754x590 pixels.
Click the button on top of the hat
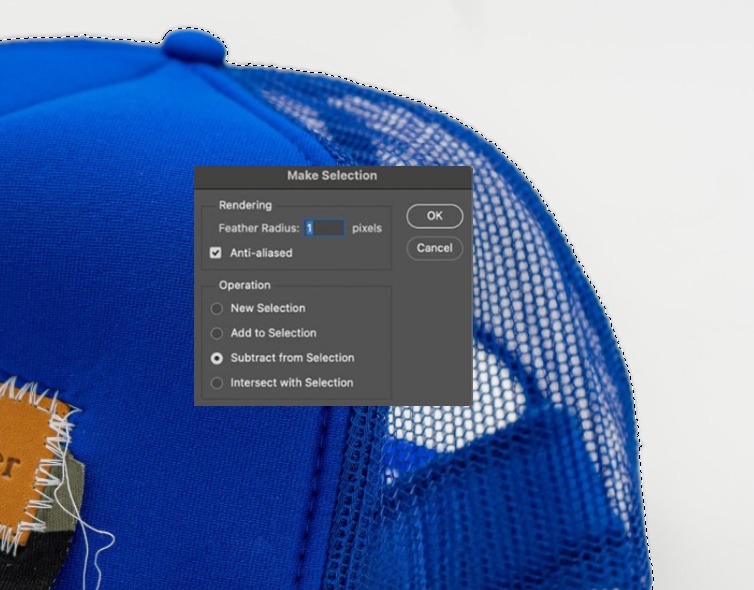[x=192, y=44]
